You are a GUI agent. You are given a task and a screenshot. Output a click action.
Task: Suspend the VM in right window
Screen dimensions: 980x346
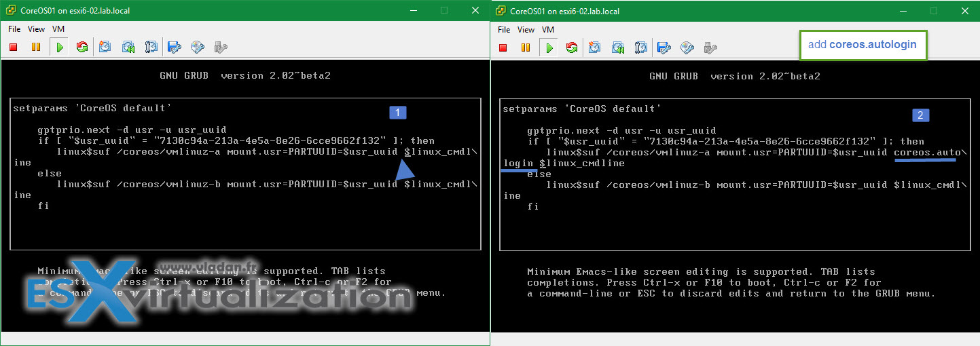(526, 47)
